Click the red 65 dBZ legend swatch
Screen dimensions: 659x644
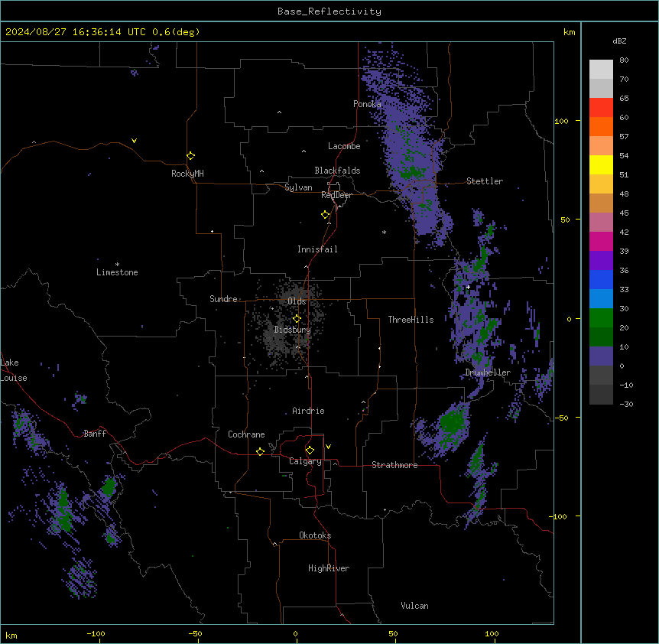[x=601, y=108]
